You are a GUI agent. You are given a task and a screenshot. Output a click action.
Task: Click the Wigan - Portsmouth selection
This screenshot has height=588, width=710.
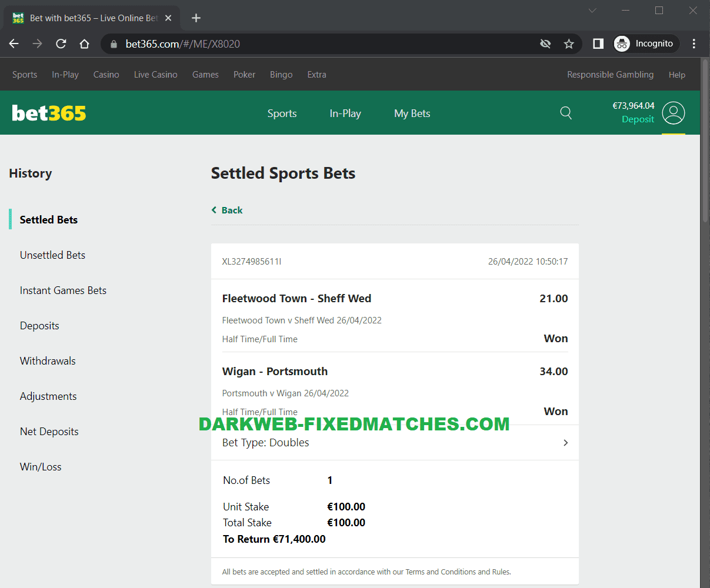pos(275,372)
